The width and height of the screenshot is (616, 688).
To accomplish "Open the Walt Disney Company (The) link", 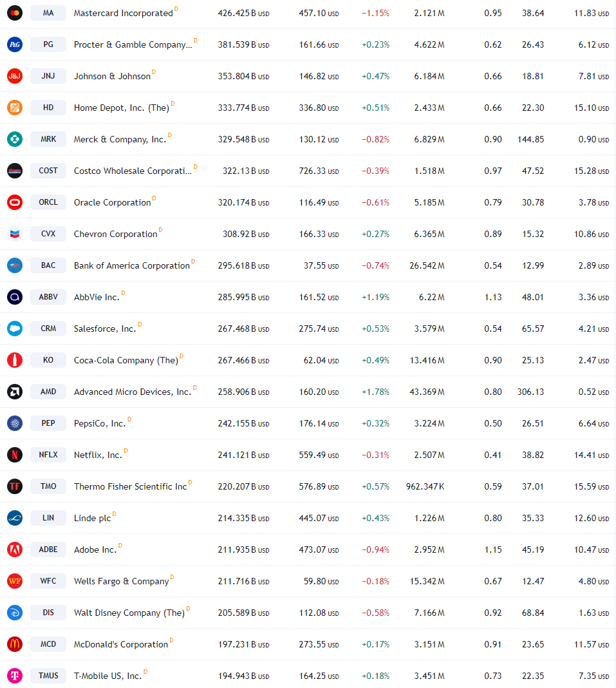I will click(129, 613).
